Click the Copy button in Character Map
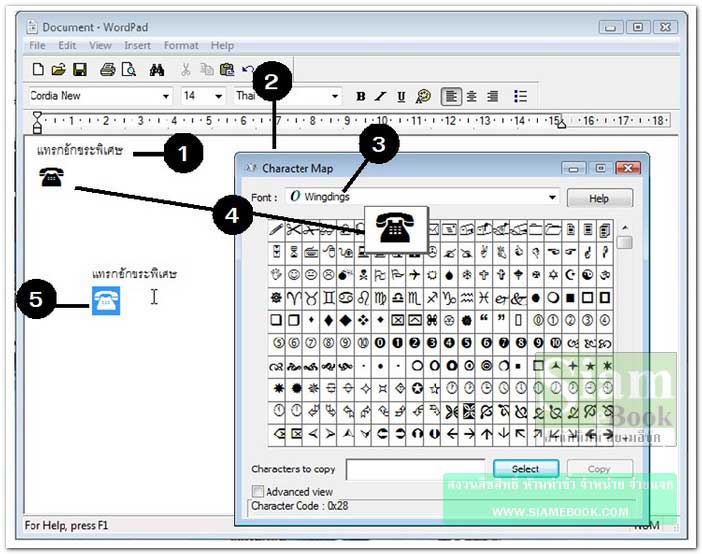702x554 pixels. [599, 469]
